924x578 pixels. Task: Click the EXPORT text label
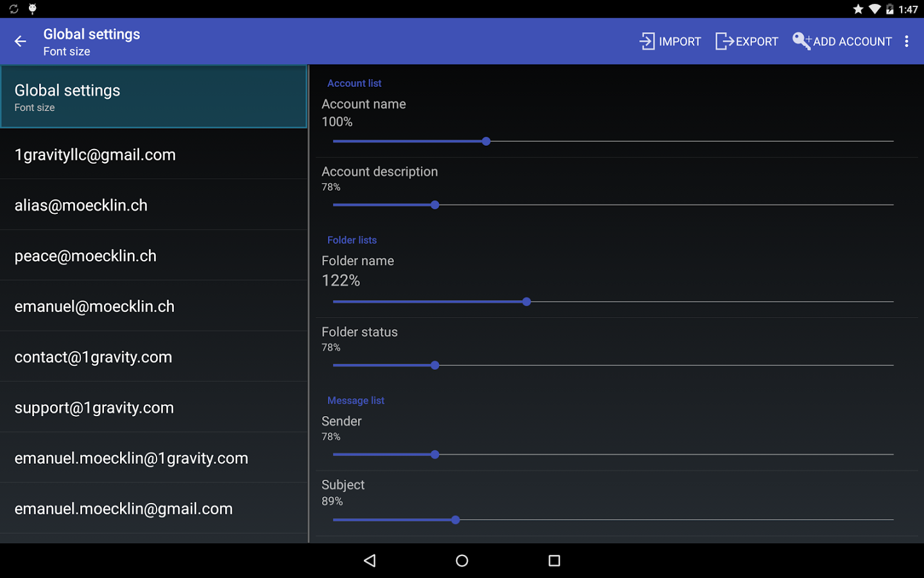pyautogui.click(x=757, y=42)
